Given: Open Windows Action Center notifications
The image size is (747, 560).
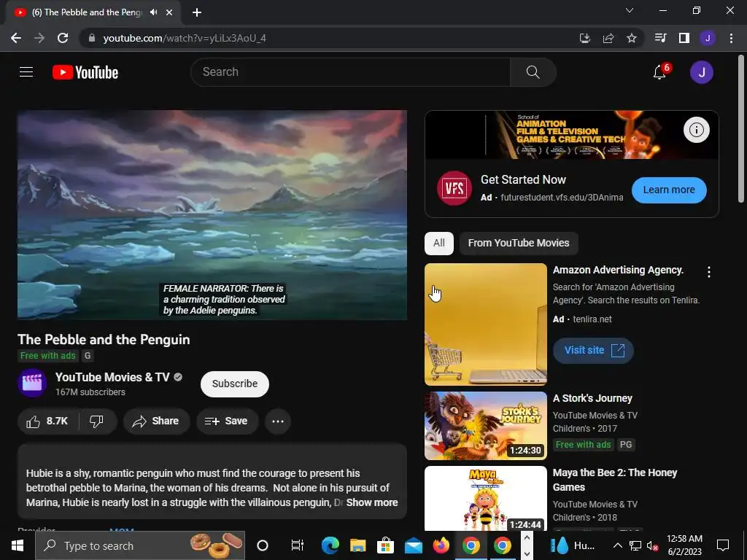Looking at the screenshot, I should tap(723, 545).
